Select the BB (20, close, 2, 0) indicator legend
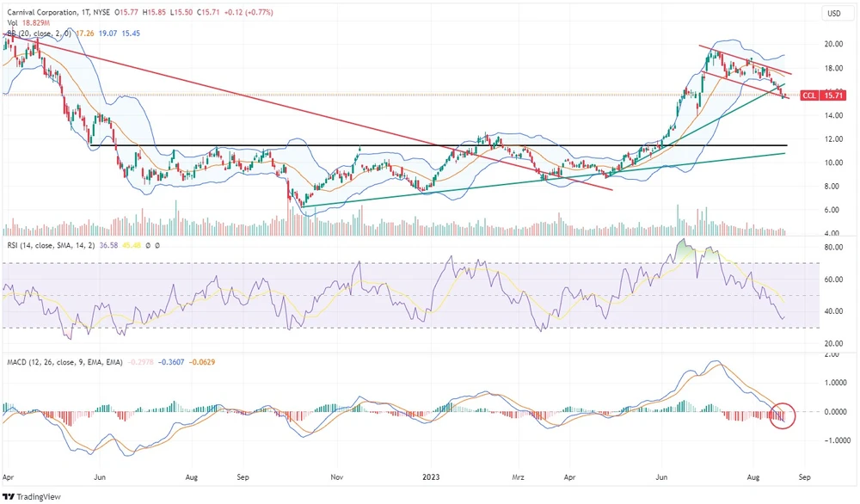Image resolution: width=860 pixels, height=504 pixels. coord(38,33)
